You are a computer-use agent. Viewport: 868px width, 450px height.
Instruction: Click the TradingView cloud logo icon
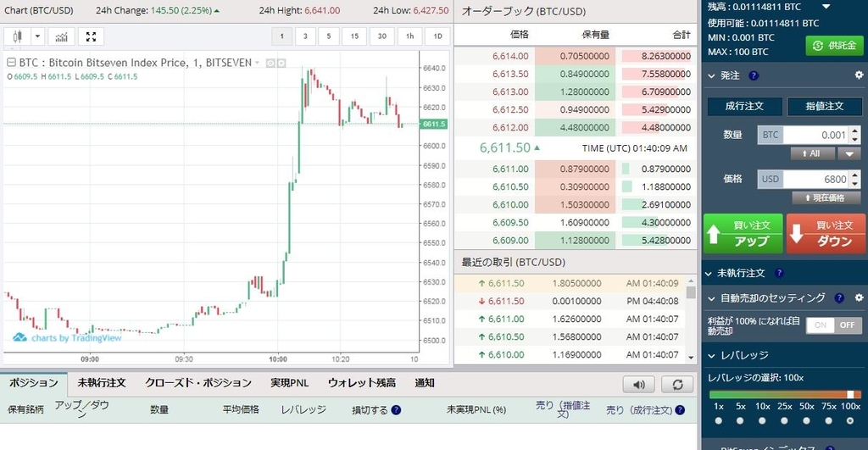point(20,337)
